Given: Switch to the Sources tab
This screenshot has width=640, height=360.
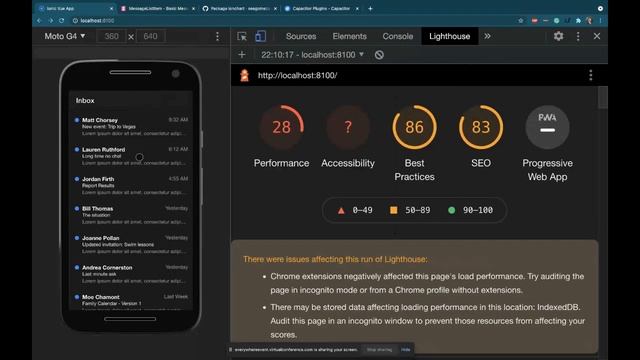Looking at the screenshot, I should click(x=301, y=36).
